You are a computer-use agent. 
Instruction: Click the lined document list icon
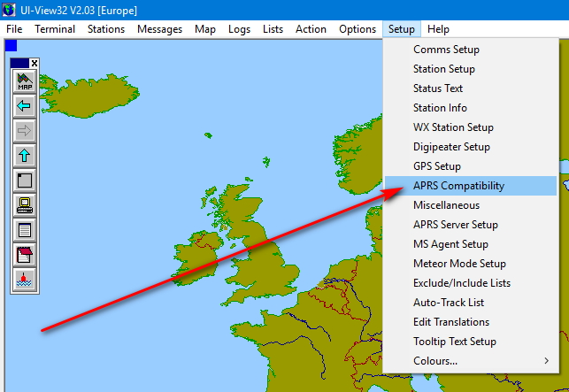[25, 231]
